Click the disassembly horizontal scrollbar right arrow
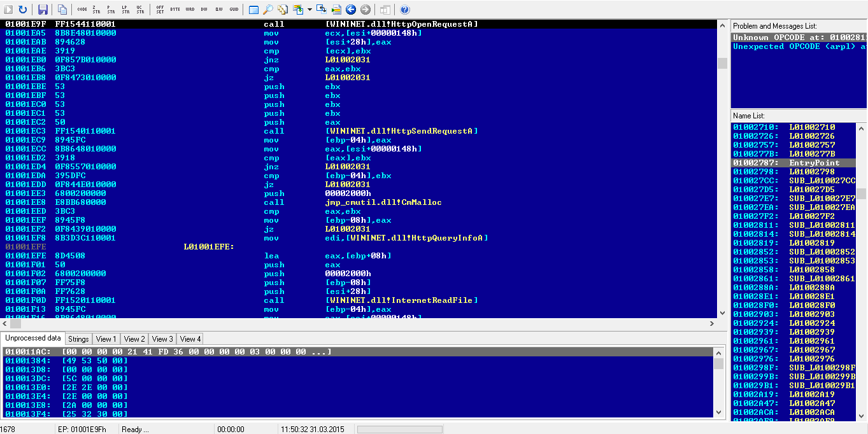Viewport: 868px width, 434px height. (x=711, y=323)
